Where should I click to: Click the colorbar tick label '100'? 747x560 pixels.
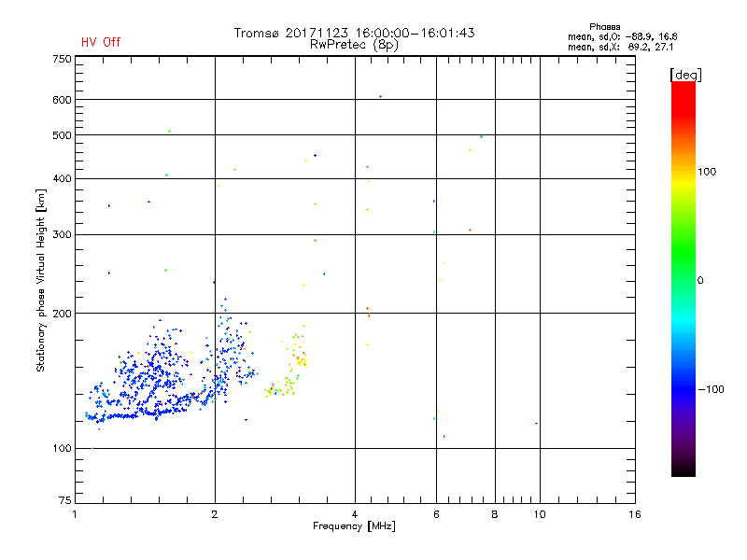tap(707, 172)
